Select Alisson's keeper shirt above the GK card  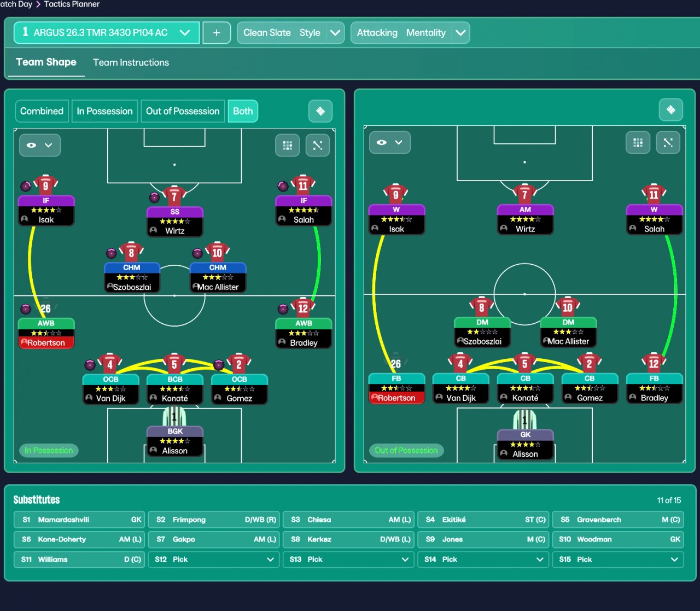525,420
